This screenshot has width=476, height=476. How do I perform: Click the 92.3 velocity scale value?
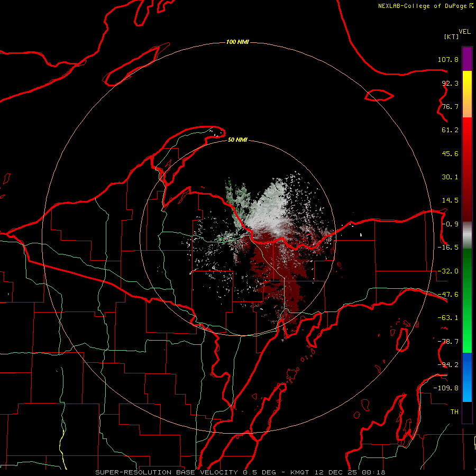click(450, 83)
